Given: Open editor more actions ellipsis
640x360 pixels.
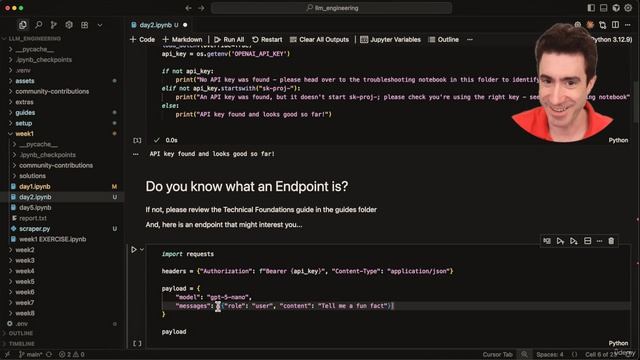Looking at the screenshot, I should tap(627, 25).
